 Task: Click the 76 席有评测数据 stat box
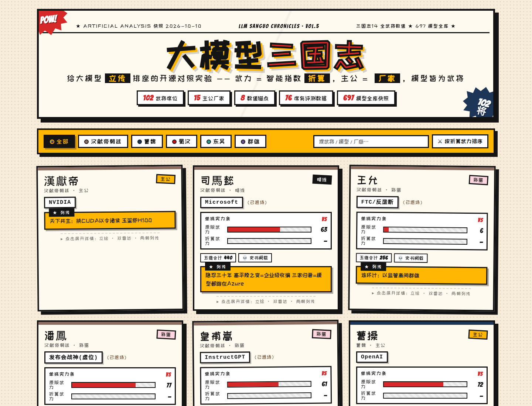click(x=306, y=98)
